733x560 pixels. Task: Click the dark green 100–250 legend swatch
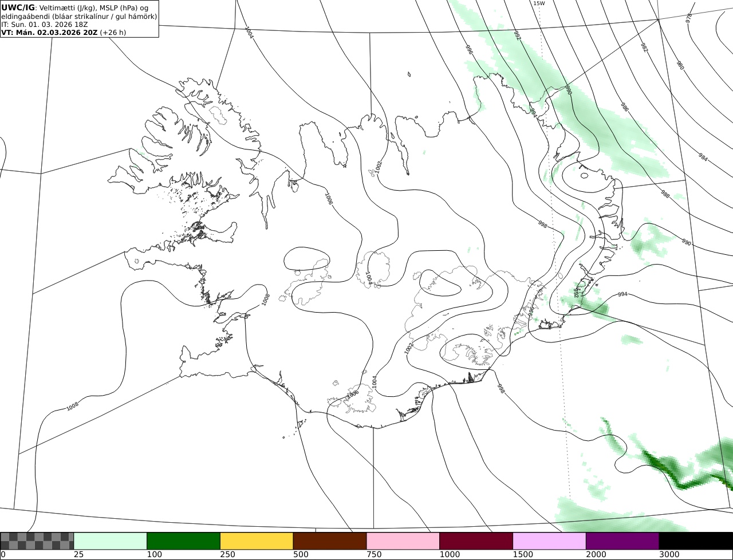tap(184, 541)
